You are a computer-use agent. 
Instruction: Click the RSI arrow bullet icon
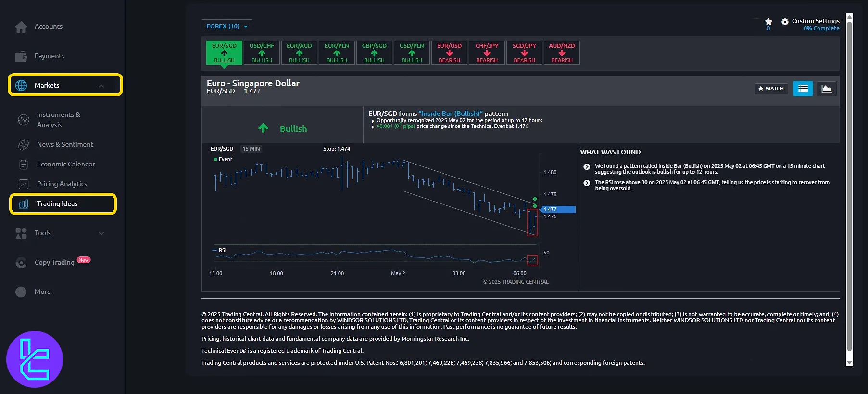coord(587,183)
